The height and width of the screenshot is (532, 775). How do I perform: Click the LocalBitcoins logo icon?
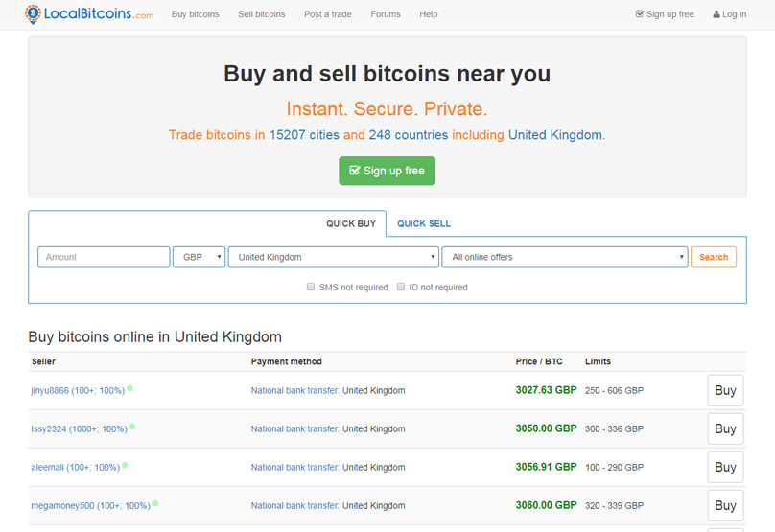click(x=34, y=14)
